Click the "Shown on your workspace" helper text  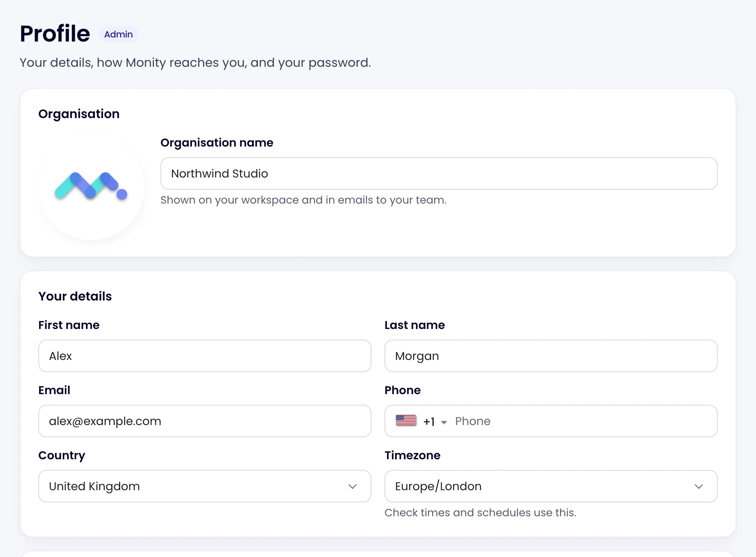coord(303,200)
